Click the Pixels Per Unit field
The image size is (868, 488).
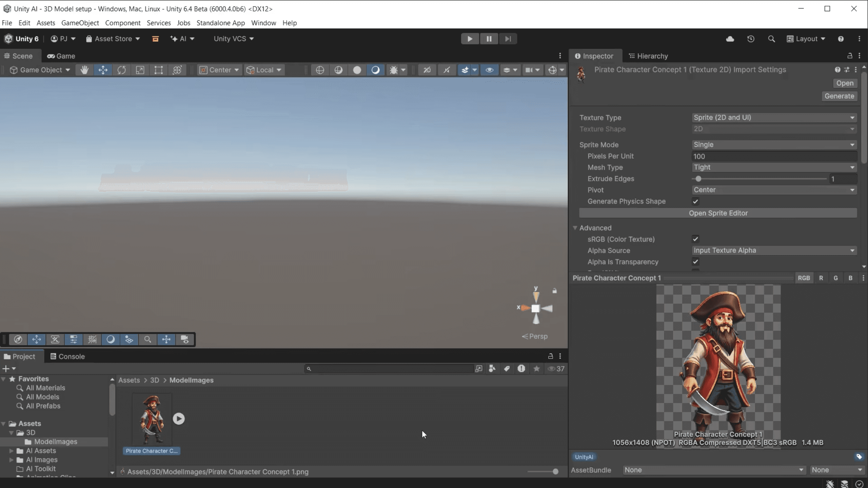pyautogui.click(x=774, y=156)
